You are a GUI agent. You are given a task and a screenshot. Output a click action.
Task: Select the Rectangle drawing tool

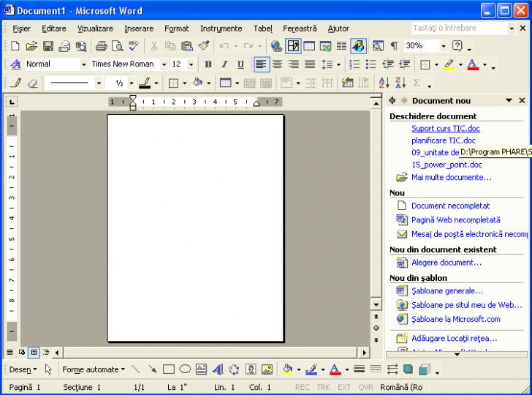[169, 369]
